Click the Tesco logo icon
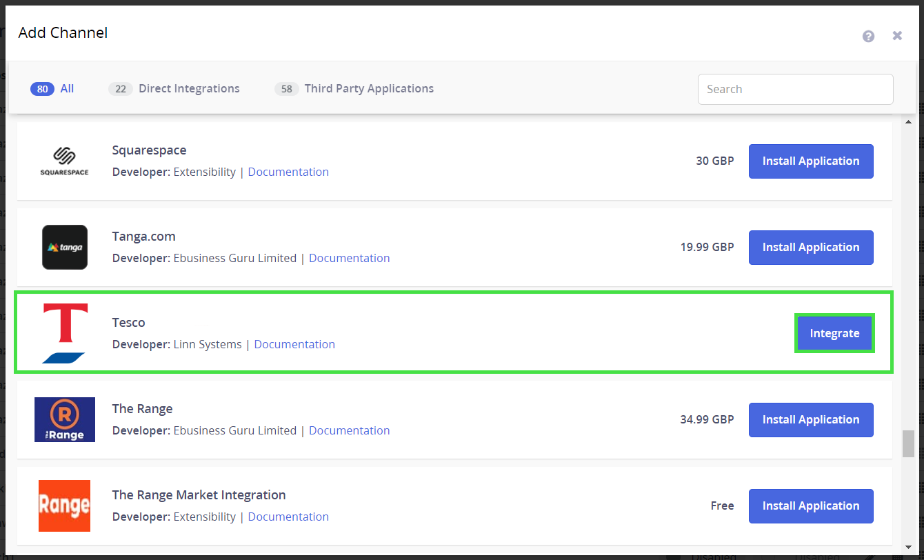 tap(64, 333)
